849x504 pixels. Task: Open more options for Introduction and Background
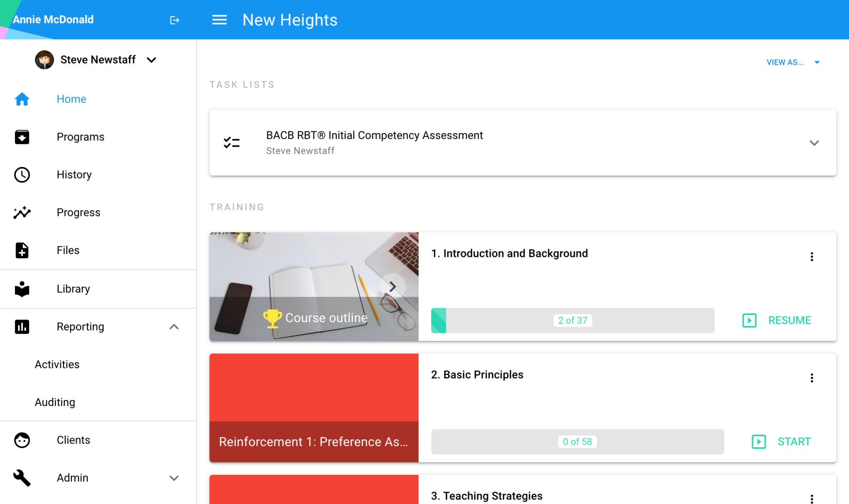tap(812, 257)
